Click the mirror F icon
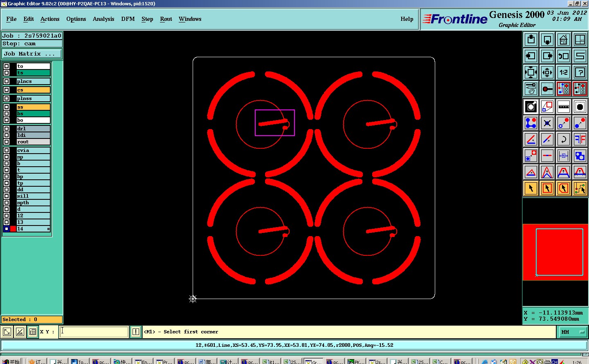 click(580, 139)
